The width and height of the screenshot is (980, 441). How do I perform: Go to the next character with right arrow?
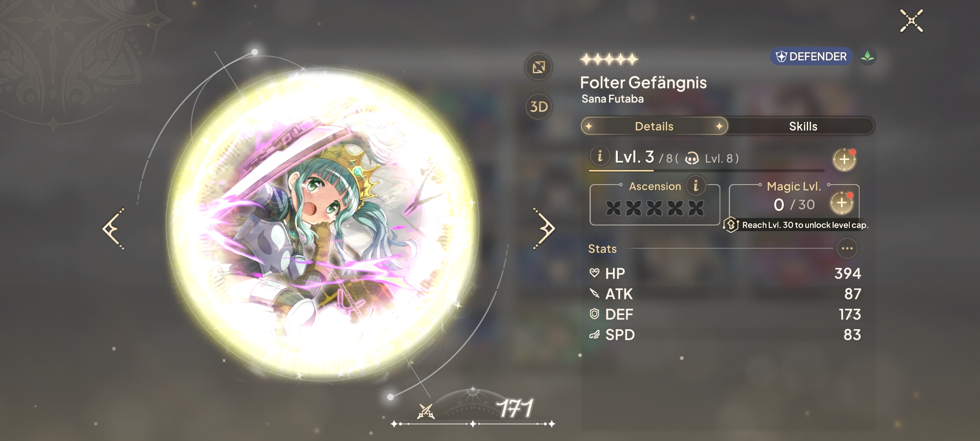click(x=544, y=229)
